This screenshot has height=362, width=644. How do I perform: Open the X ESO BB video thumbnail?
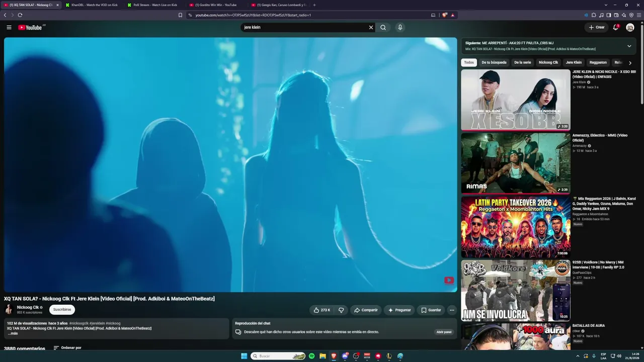coord(516,100)
